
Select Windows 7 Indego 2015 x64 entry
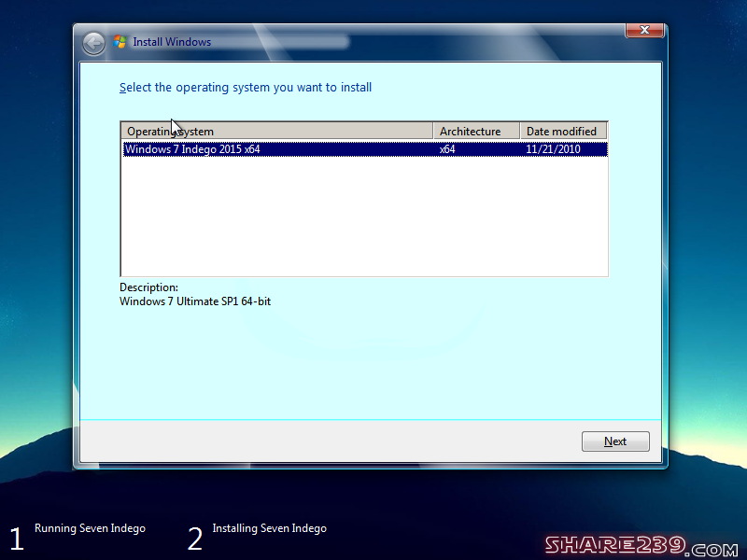tap(365, 149)
